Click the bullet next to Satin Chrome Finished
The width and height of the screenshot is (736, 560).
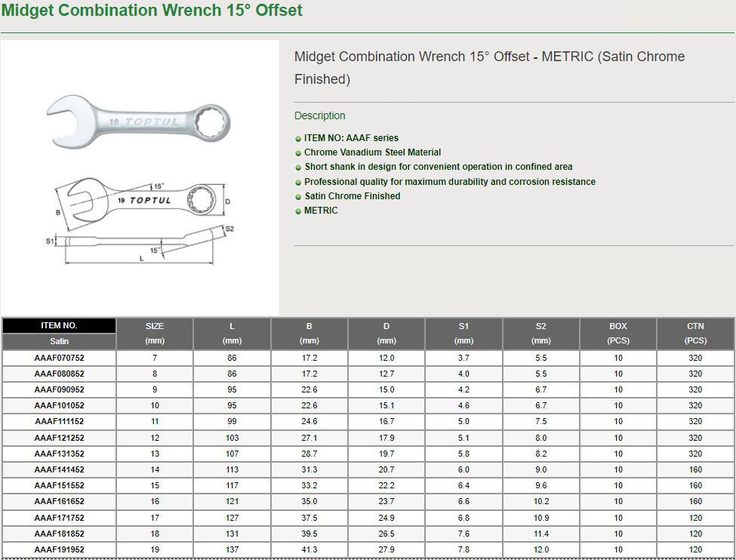[x=298, y=196]
